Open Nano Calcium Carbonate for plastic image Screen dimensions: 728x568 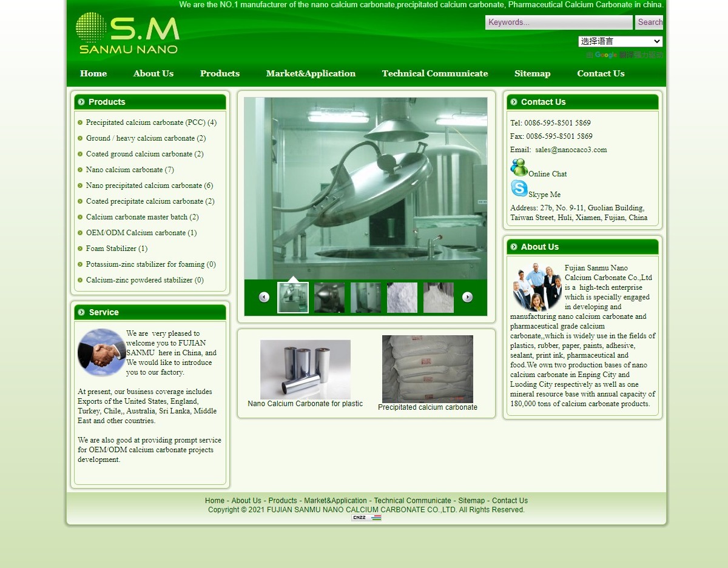pyautogui.click(x=305, y=369)
